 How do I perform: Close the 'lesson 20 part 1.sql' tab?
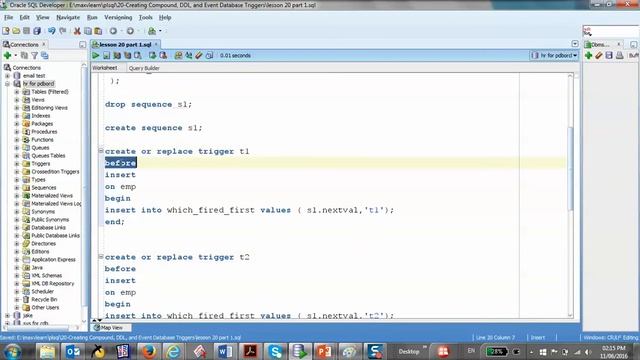pyautogui.click(x=156, y=44)
